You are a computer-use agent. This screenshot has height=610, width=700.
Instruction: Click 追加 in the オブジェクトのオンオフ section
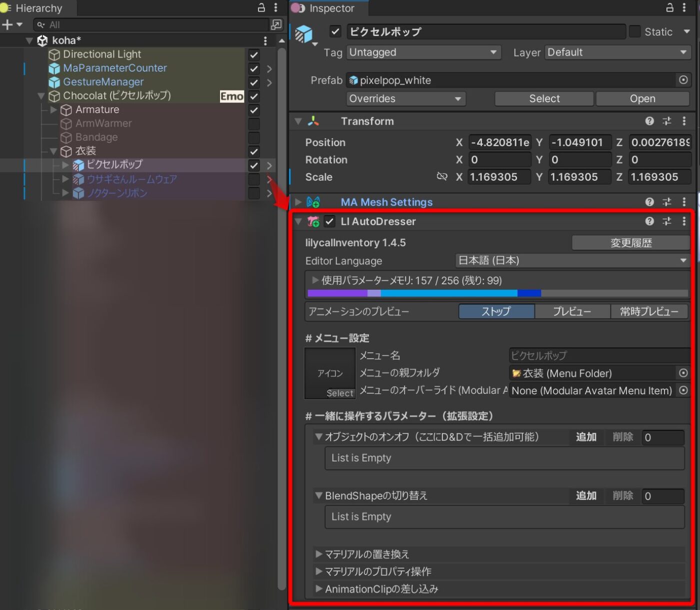tap(585, 437)
